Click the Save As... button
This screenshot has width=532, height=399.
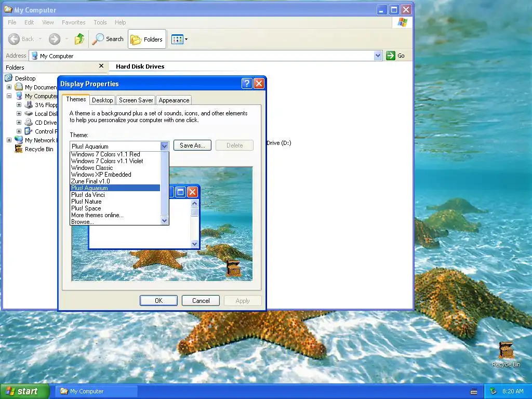192,145
